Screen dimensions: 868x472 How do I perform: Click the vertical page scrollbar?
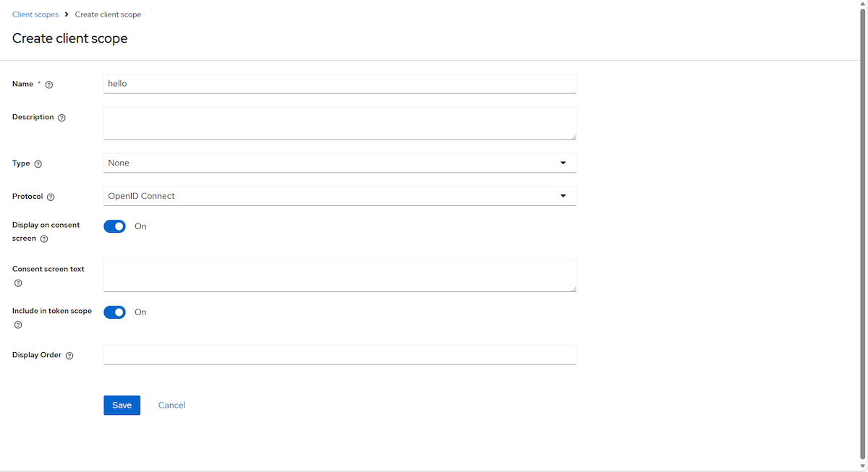pyautogui.click(x=863, y=231)
